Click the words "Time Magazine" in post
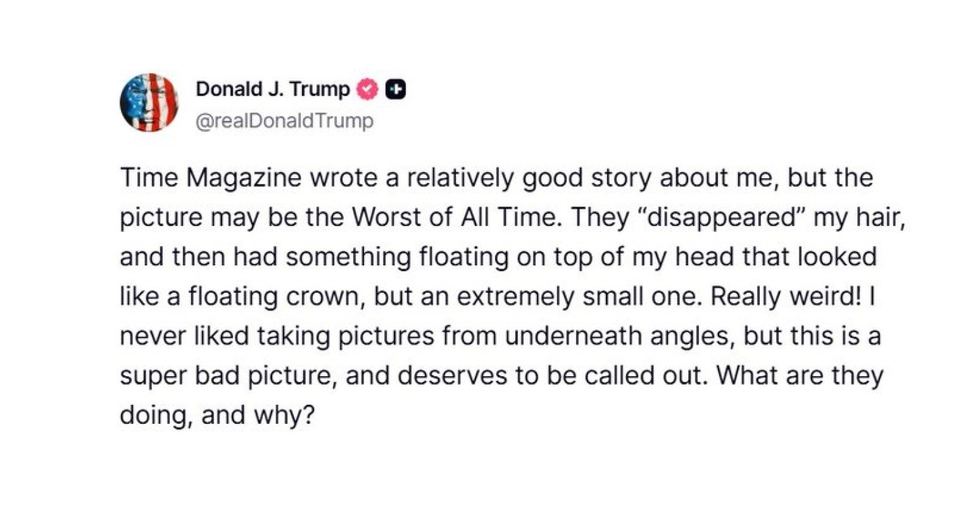 click(x=211, y=179)
